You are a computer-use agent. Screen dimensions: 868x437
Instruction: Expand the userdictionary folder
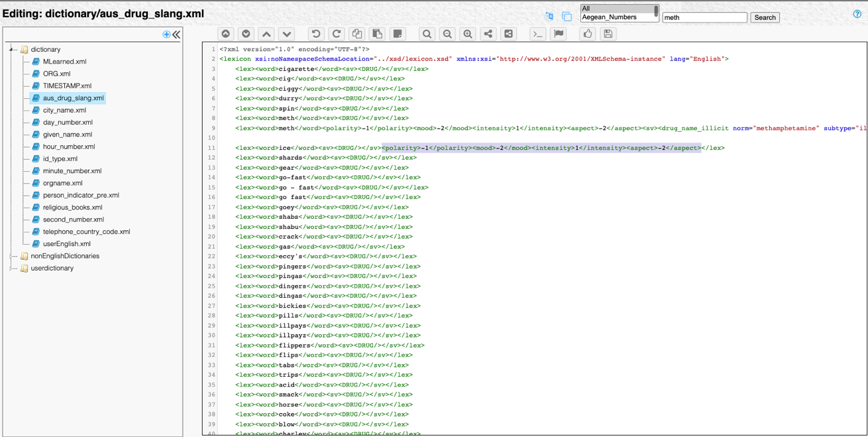tap(11, 269)
